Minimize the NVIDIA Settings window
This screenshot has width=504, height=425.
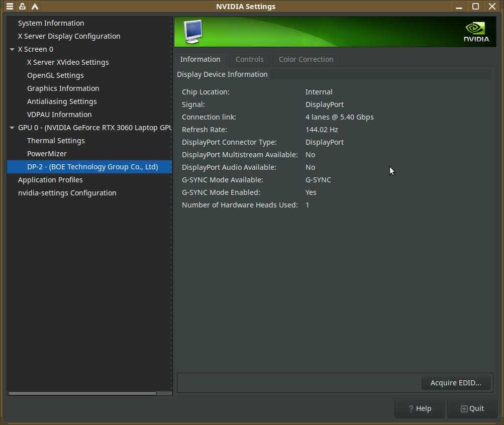459,7
